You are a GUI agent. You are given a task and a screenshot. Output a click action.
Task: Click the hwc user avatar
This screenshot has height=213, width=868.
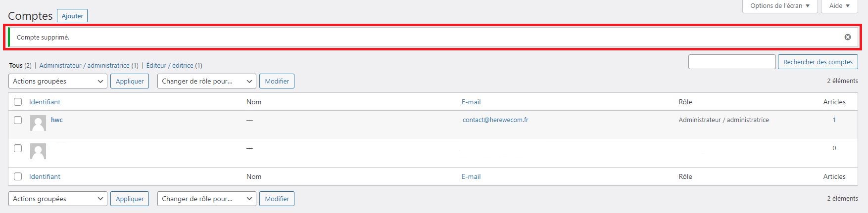coord(38,123)
